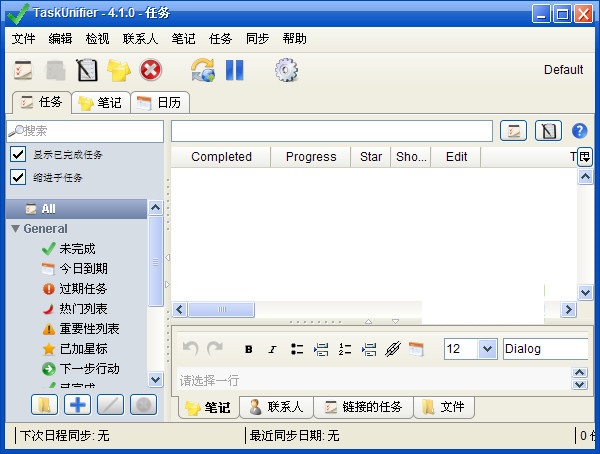The image size is (600, 454).
Task: Click the bold formatting icon
Action: tap(248, 349)
